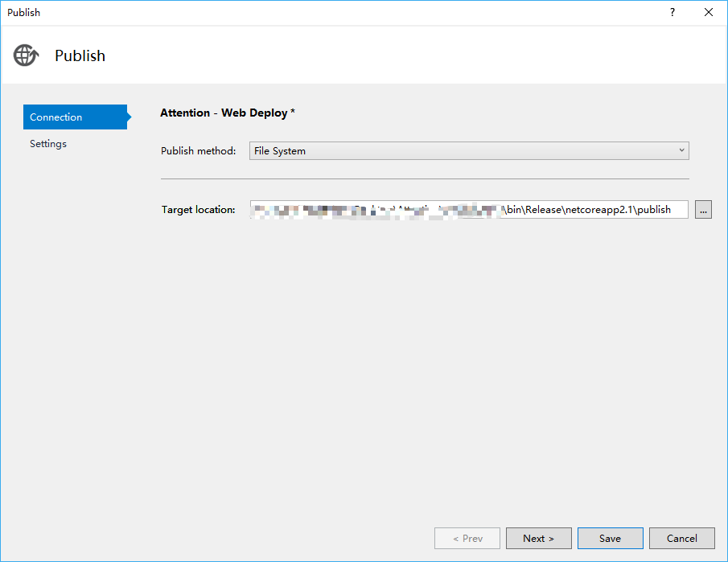Image resolution: width=728 pixels, height=562 pixels.
Task: Click the Attention - Web Deploy heading
Action: pos(228,113)
